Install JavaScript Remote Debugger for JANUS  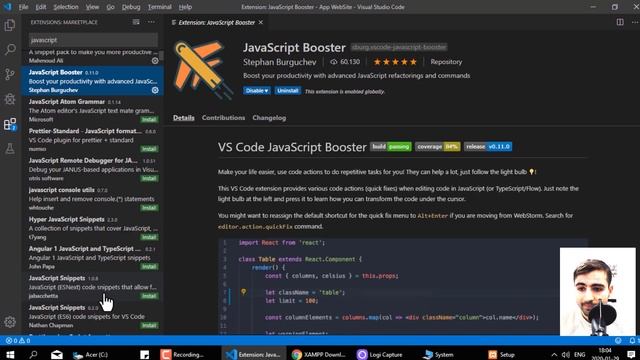(149, 178)
